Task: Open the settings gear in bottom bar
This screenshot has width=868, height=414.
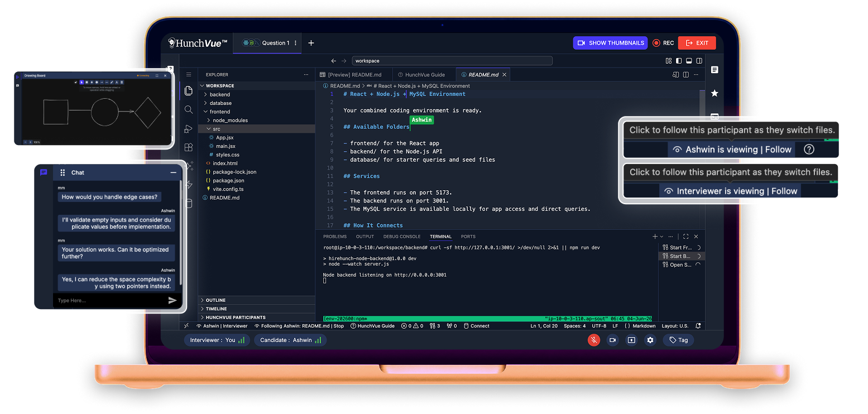Action: [x=650, y=340]
